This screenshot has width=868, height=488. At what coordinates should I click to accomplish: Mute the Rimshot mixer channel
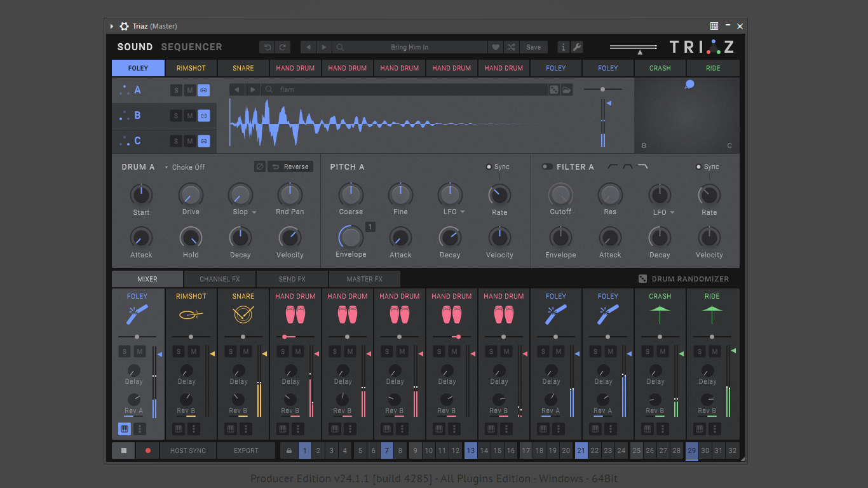[x=194, y=351]
